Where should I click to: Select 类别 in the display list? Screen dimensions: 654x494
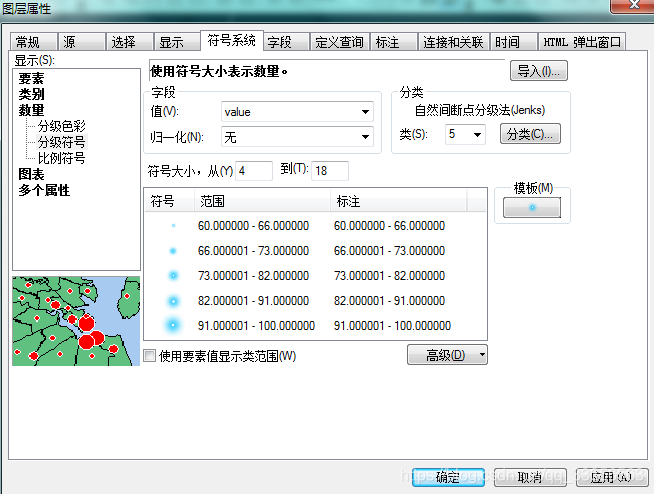point(31,94)
